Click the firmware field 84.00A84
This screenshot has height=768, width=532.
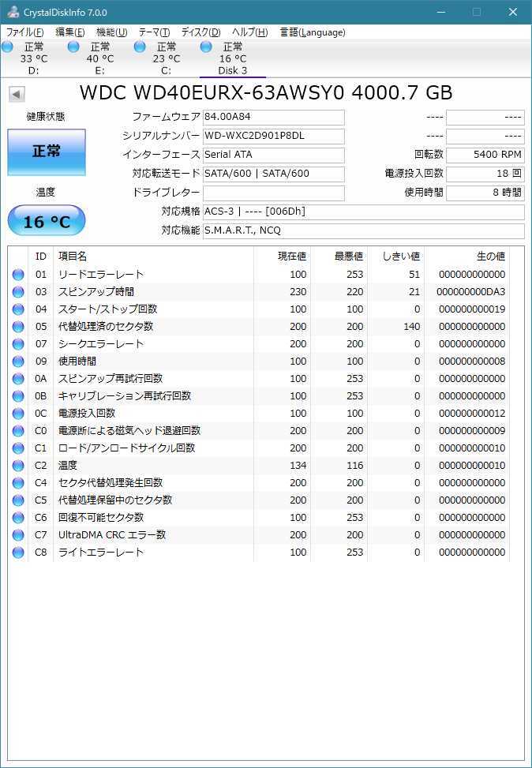click(x=273, y=117)
